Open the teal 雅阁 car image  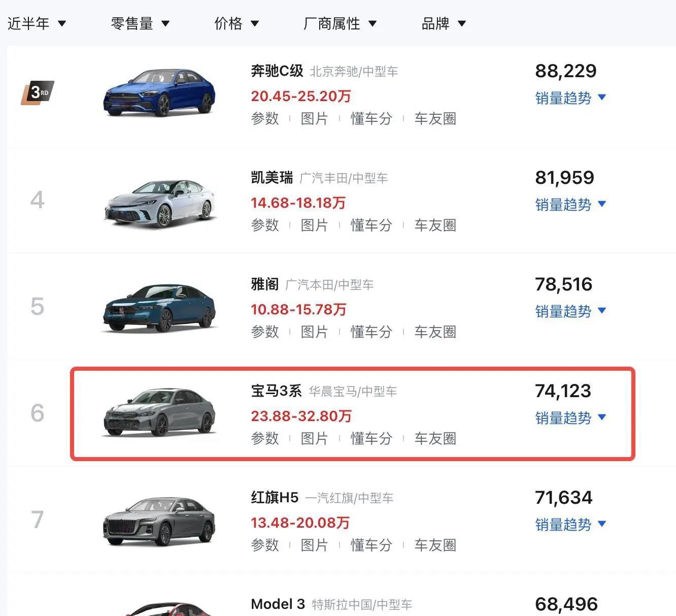159,308
